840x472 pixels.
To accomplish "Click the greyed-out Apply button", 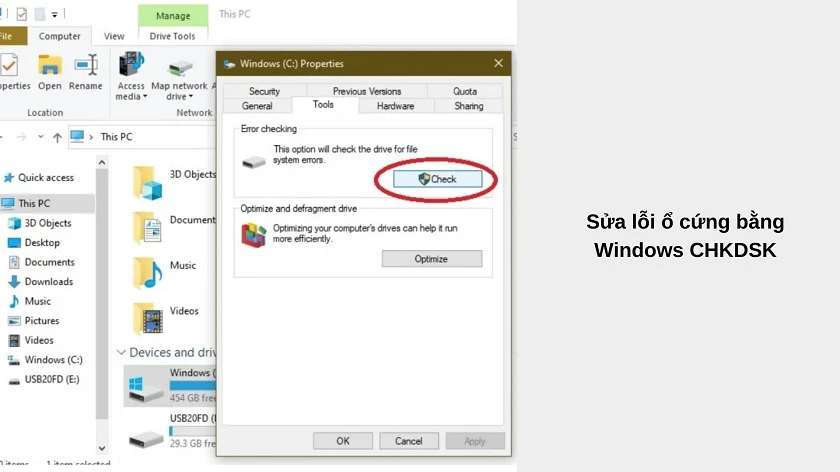I will 475,441.
